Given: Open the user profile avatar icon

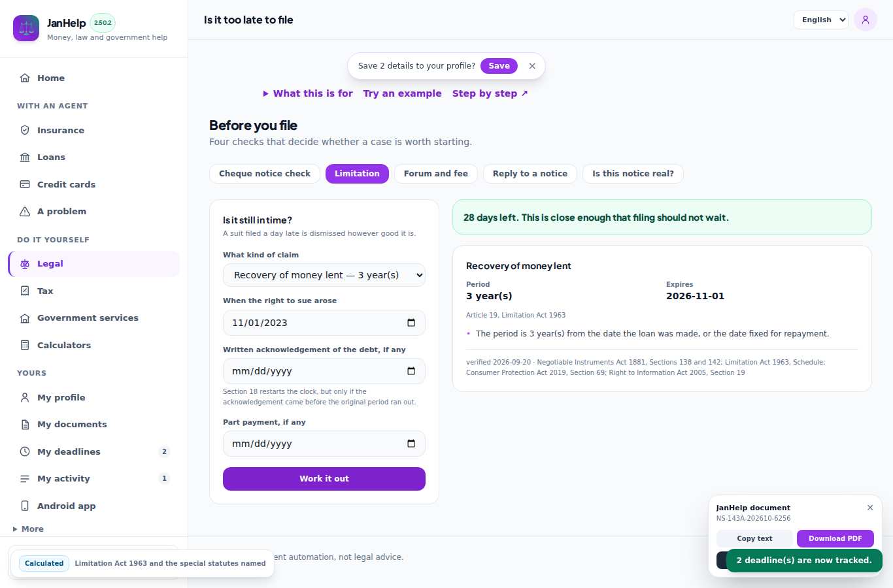Looking at the screenshot, I should pos(865,20).
